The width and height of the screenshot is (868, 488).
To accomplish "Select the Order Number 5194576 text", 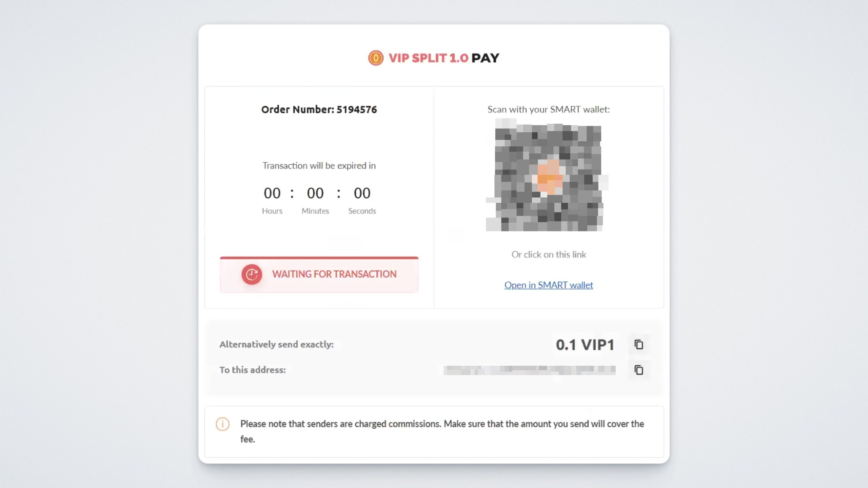I will 319,109.
